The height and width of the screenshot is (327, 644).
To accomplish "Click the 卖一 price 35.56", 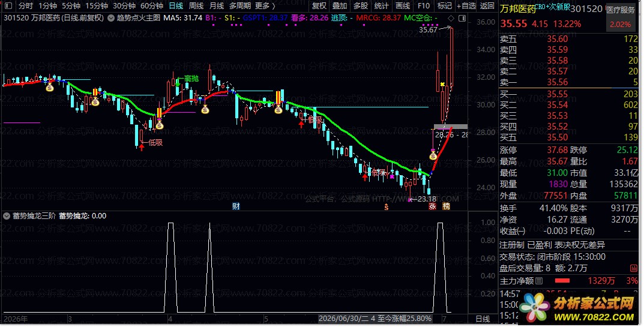I will tap(558, 82).
